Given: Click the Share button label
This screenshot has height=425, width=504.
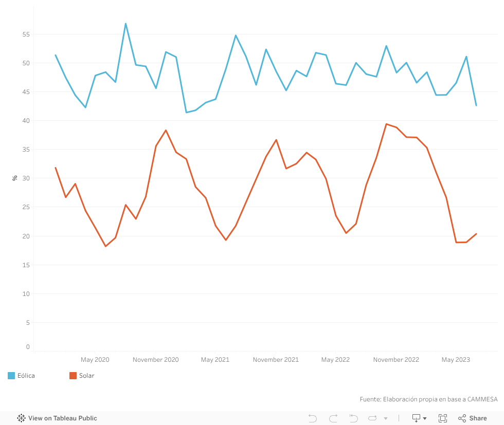Looking at the screenshot, I should 478,418.
